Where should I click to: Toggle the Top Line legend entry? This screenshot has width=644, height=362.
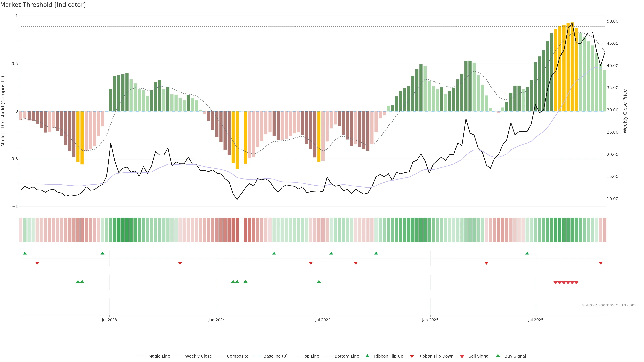pos(311,356)
